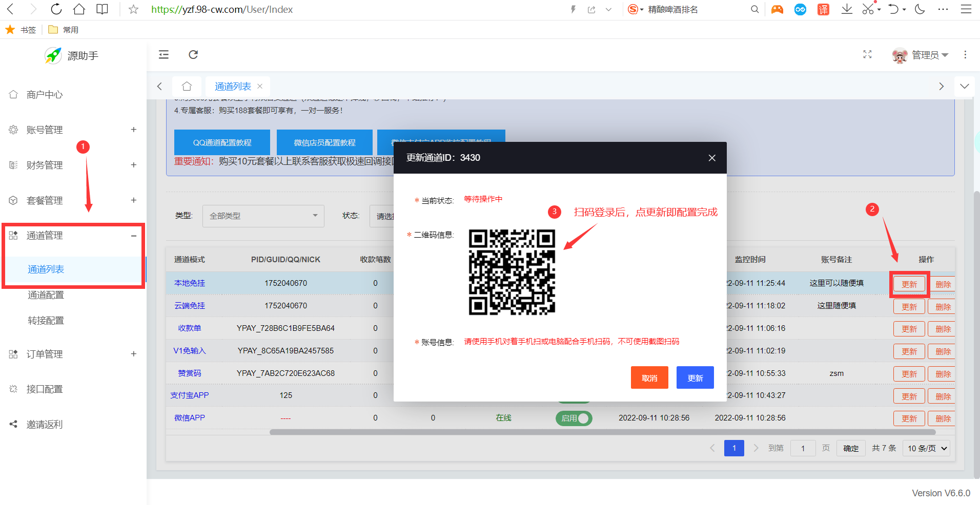Screen dimensions: 980x505
Task: Refresh the panel content icon
Action: point(193,55)
